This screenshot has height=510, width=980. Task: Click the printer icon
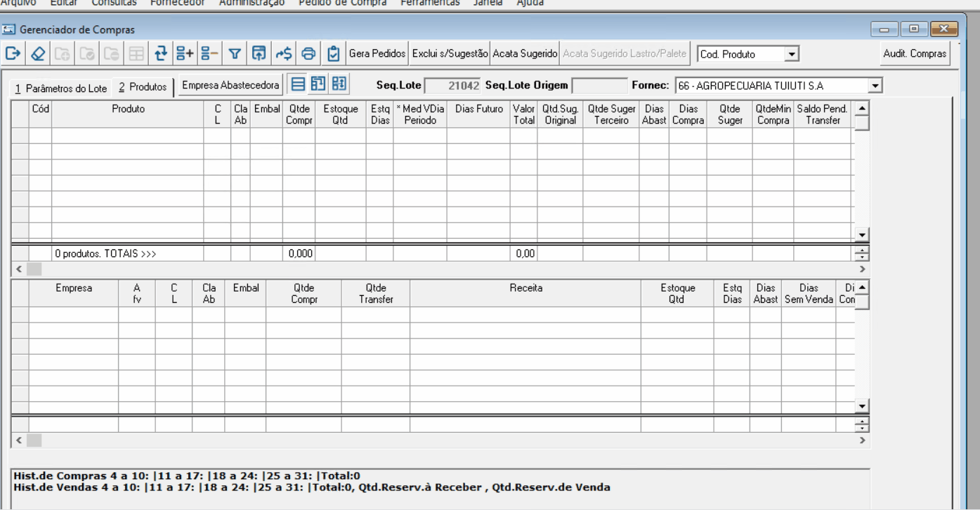click(308, 53)
